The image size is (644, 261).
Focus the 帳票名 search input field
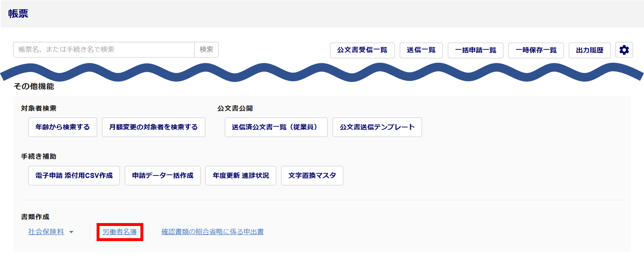[x=104, y=50]
